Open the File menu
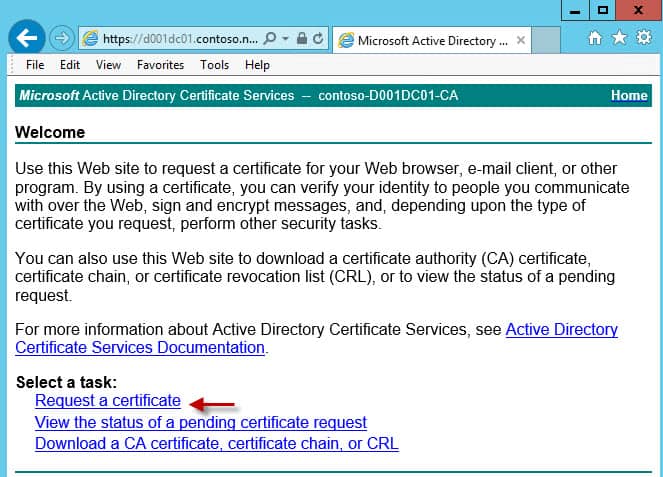This screenshot has height=477, width=663. [35, 65]
